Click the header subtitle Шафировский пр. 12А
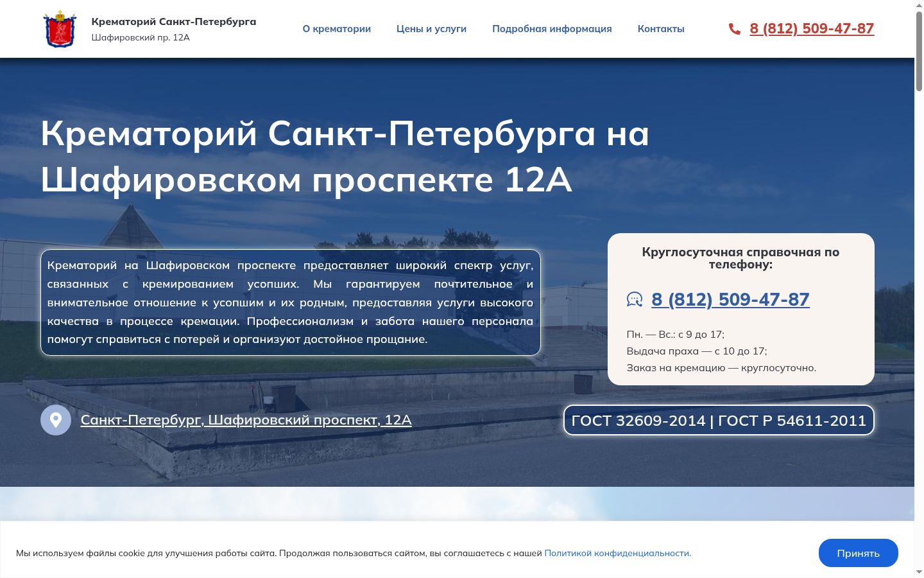The image size is (924, 578). click(x=141, y=37)
